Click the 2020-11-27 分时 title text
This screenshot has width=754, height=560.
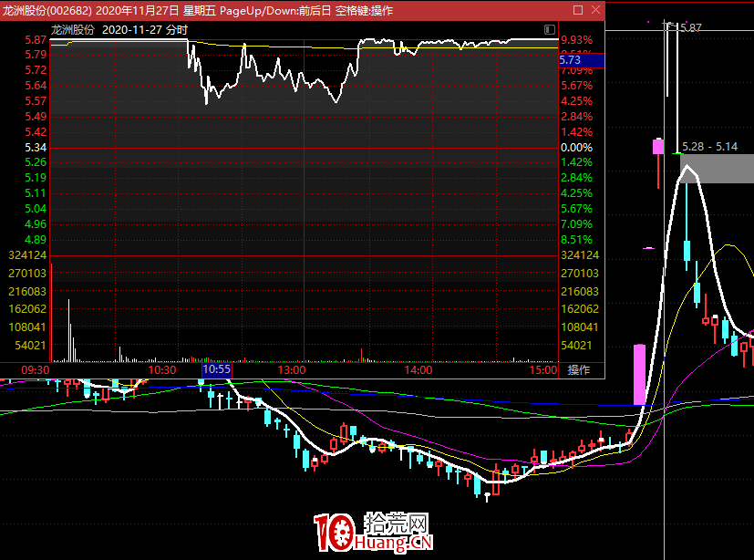pyautogui.click(x=145, y=30)
